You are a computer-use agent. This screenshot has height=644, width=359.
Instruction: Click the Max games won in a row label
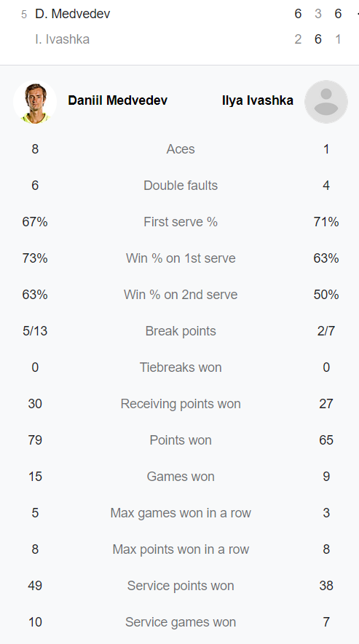tap(181, 513)
